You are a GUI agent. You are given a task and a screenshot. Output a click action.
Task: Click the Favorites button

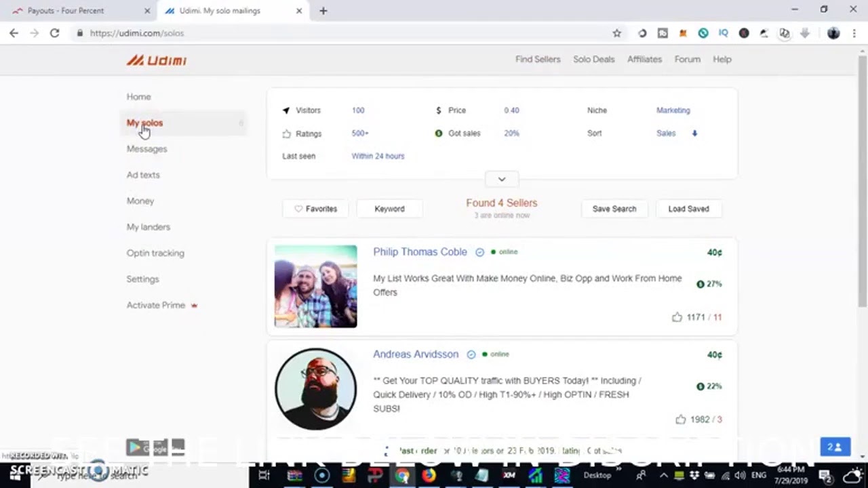[x=316, y=209]
